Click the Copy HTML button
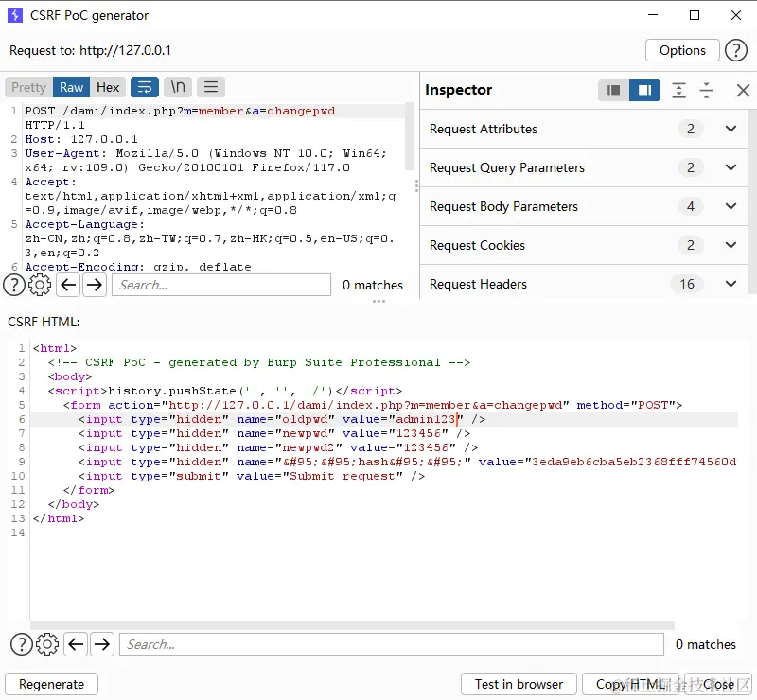757x700 pixels. tap(630, 684)
